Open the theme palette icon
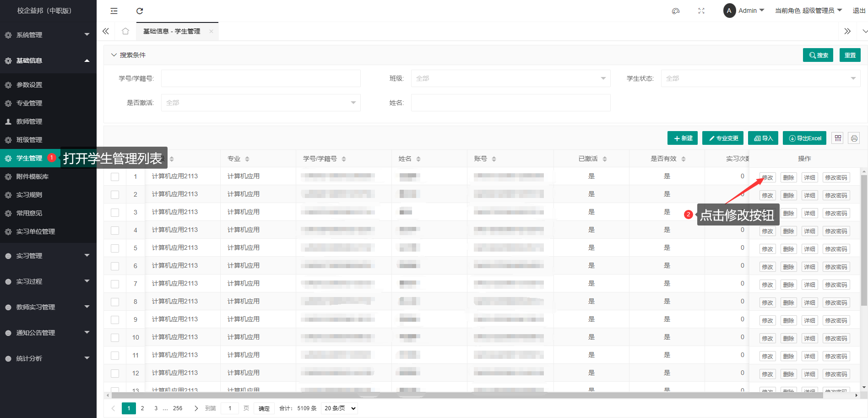868x418 pixels. click(675, 11)
